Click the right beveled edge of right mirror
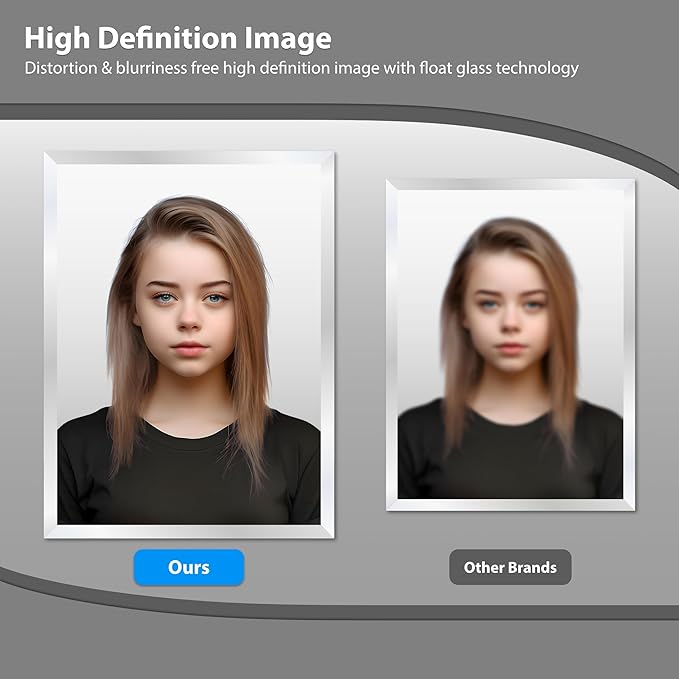Image resolution: width=679 pixels, height=679 pixels. point(629,344)
